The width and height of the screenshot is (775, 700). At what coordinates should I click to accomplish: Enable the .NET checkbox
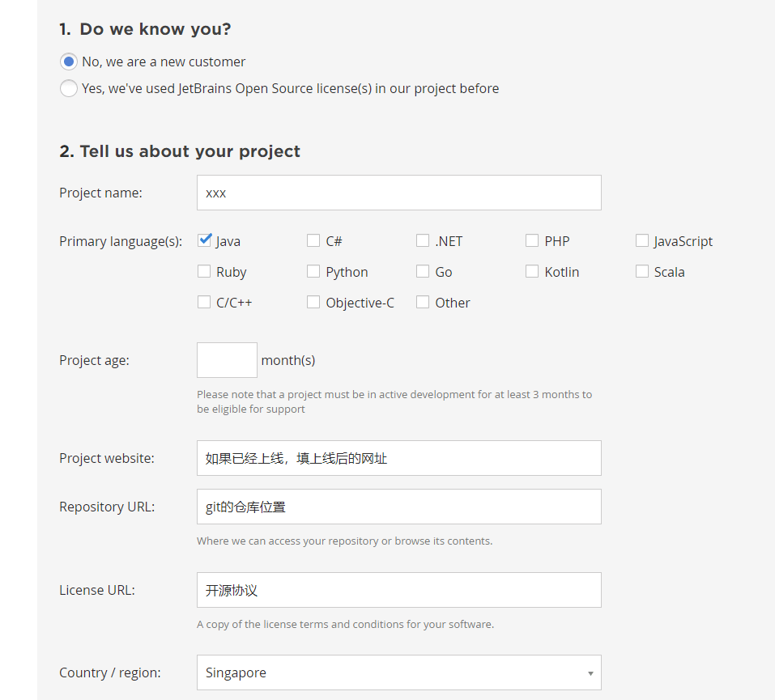tap(423, 240)
